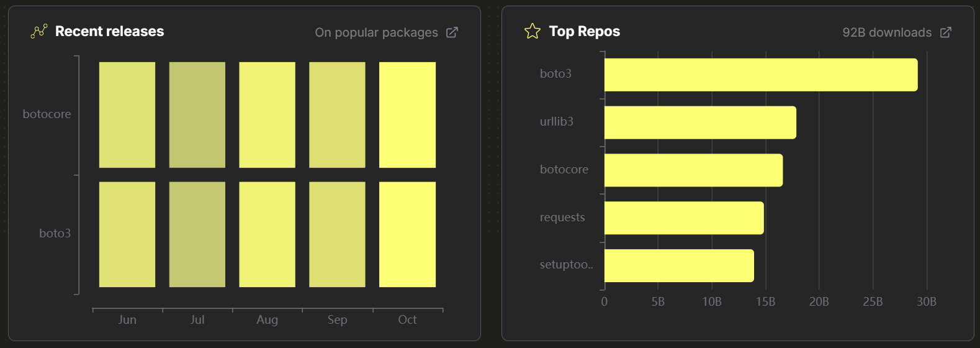Click the Oct month axis label

(407, 319)
